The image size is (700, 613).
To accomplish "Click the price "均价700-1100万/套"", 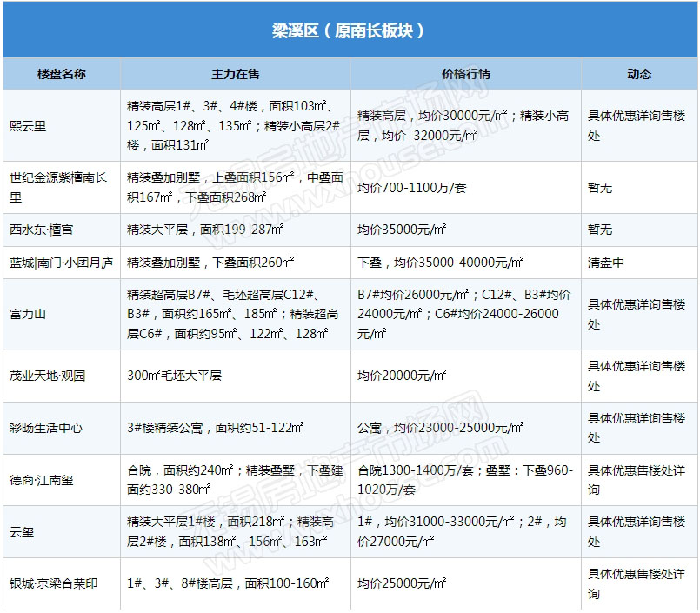I will tap(411, 188).
